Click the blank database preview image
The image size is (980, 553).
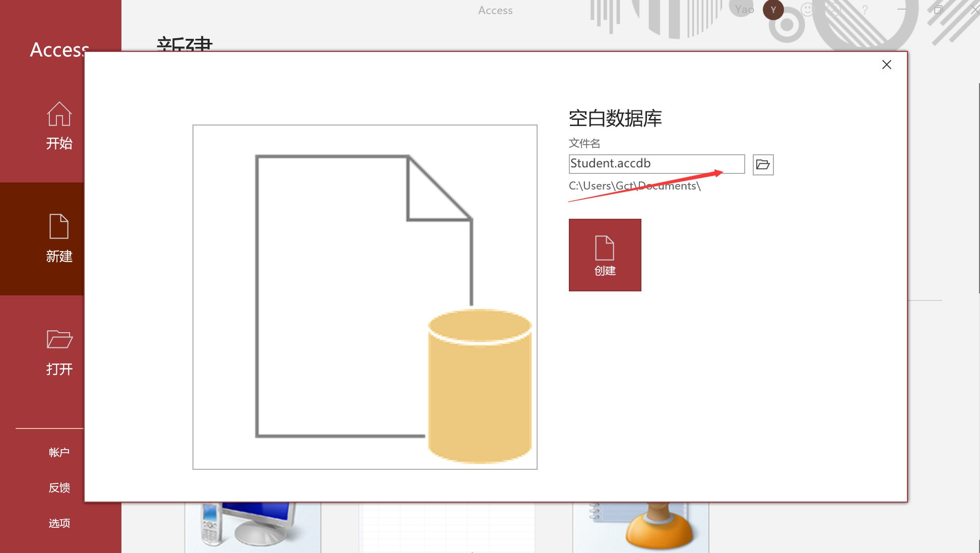click(365, 297)
